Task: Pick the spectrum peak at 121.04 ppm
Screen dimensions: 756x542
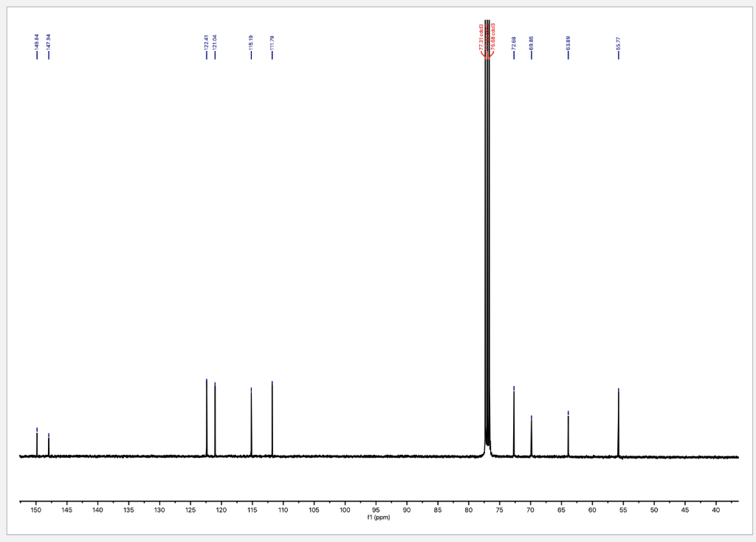Action: pyautogui.click(x=215, y=419)
